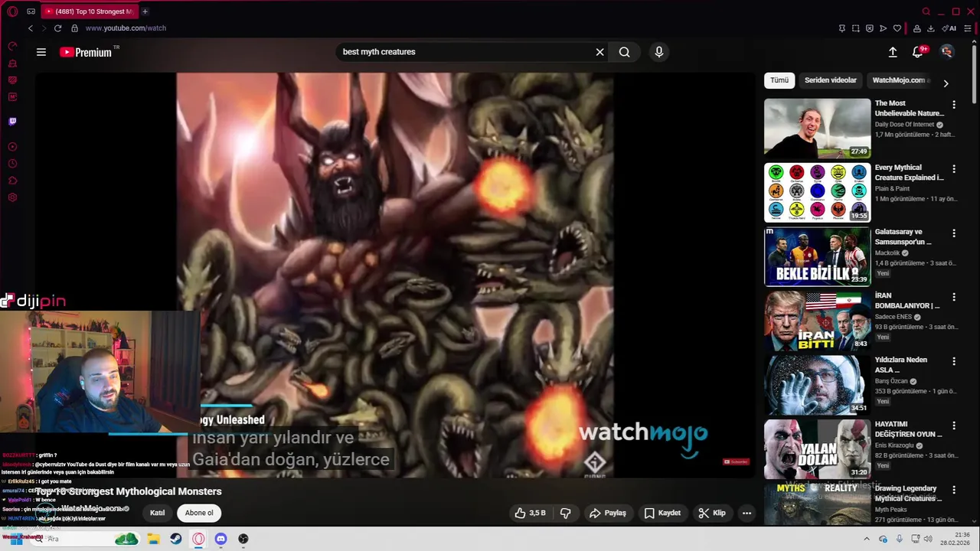Open The Most Unbelievable Nature thumbnail
The width and height of the screenshot is (980, 551).
pos(817,128)
